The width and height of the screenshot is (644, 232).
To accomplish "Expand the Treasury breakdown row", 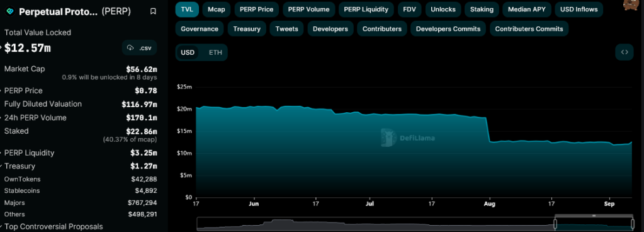I will (81, 166).
